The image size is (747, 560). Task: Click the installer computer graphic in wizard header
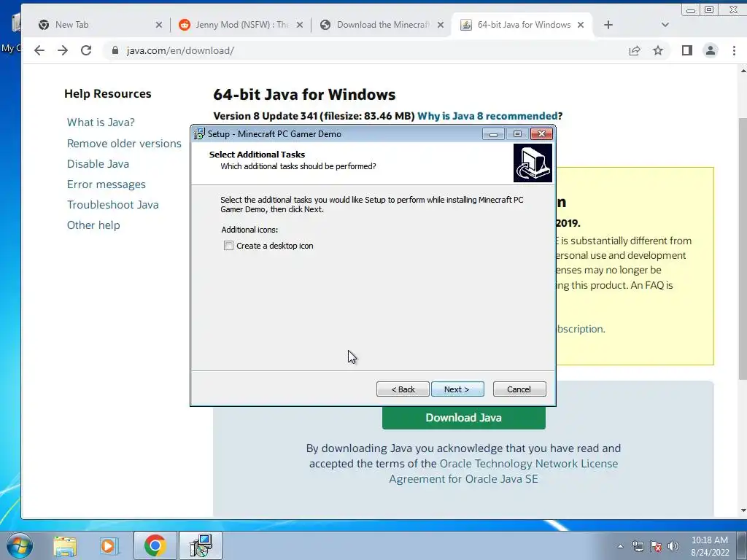point(533,163)
